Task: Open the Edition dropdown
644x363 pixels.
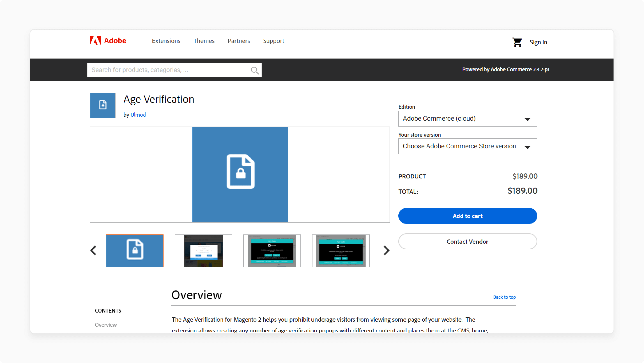Action: [468, 119]
